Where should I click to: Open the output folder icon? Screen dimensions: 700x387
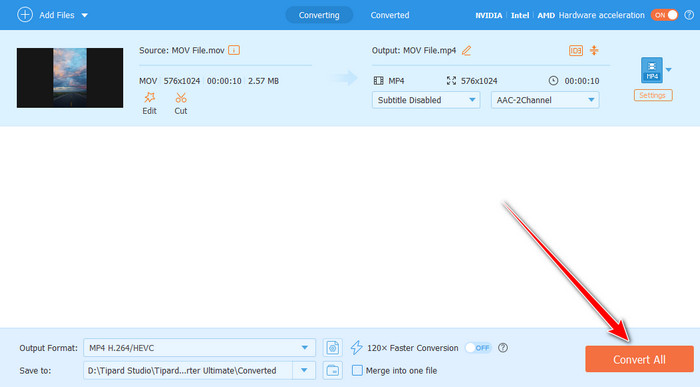[x=332, y=370]
